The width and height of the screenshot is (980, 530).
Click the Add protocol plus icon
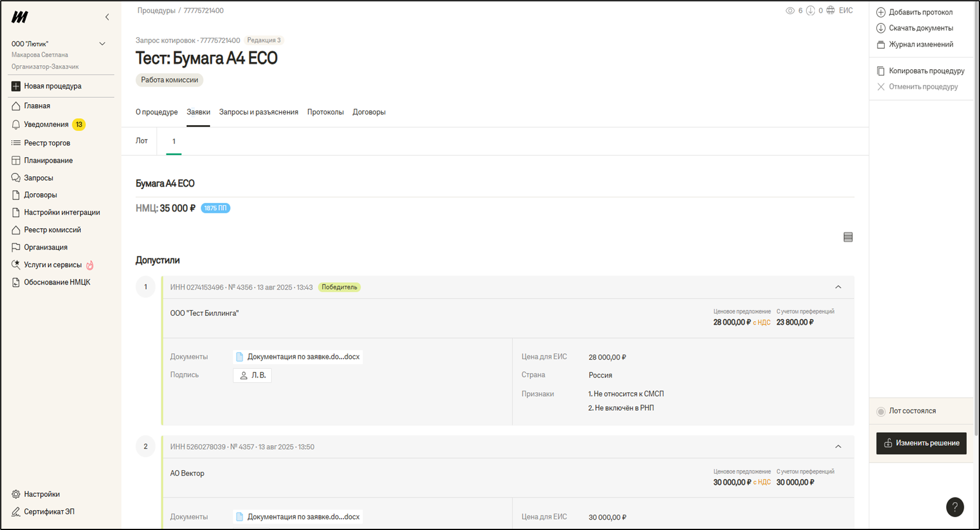(x=881, y=12)
